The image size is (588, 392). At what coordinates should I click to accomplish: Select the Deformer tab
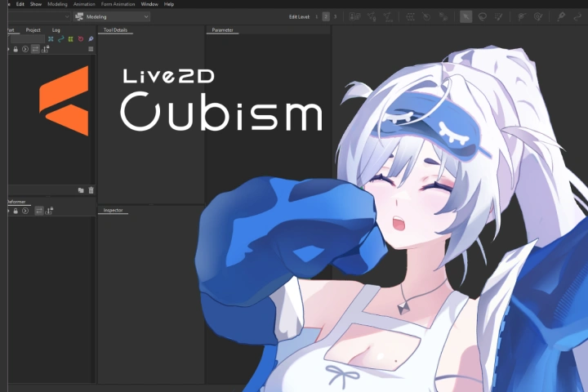16,202
